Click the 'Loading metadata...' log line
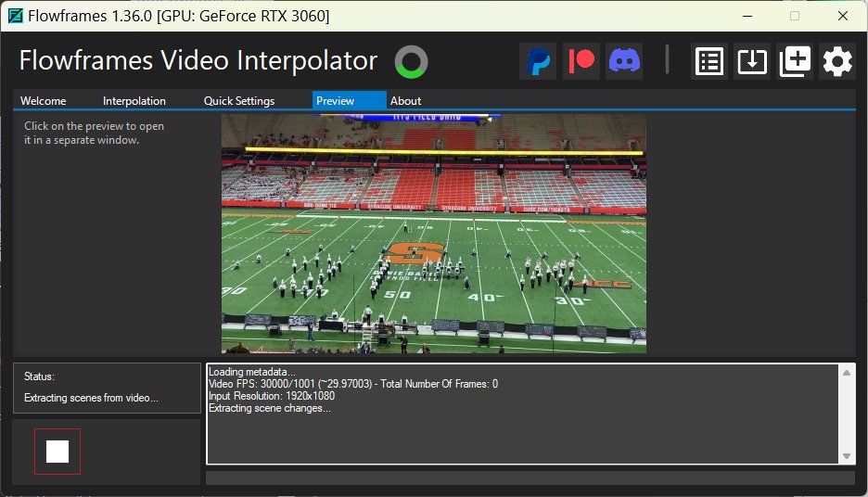This screenshot has height=497, width=868. point(252,372)
